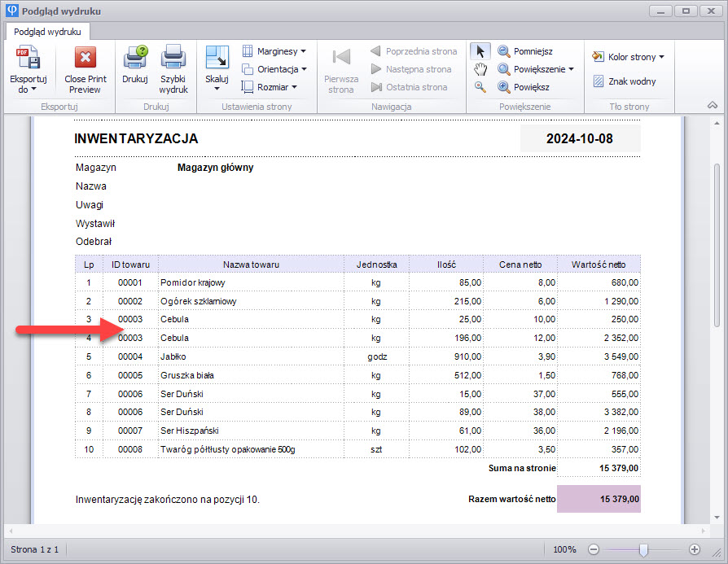Expand the Marginesy dropdown

[x=274, y=51]
